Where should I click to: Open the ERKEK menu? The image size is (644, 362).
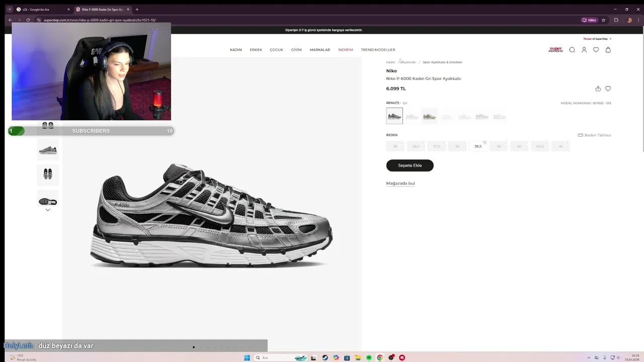pyautogui.click(x=256, y=50)
